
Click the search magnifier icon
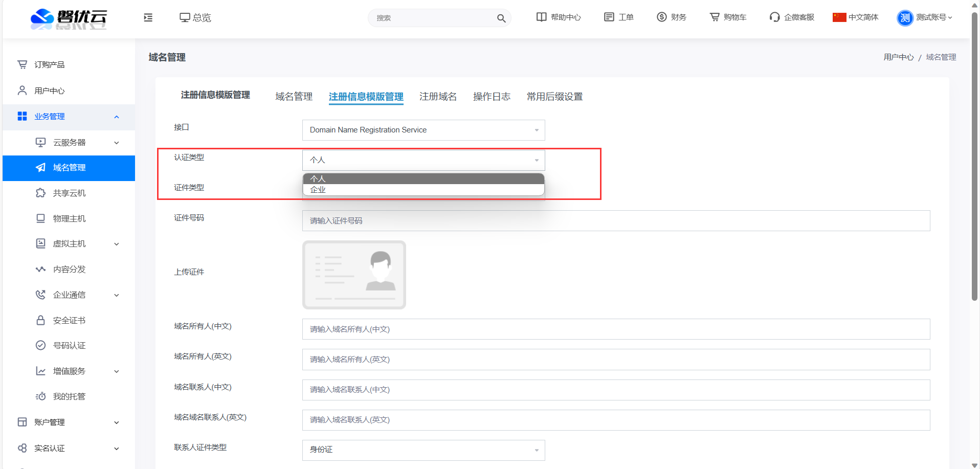[x=501, y=18]
